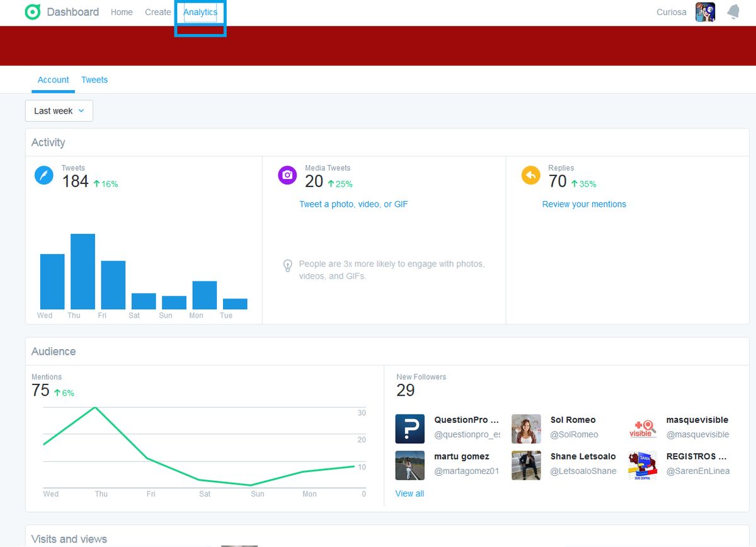This screenshot has width=756, height=547.
Task: Switch to the Tweets tab
Action: pyautogui.click(x=94, y=79)
